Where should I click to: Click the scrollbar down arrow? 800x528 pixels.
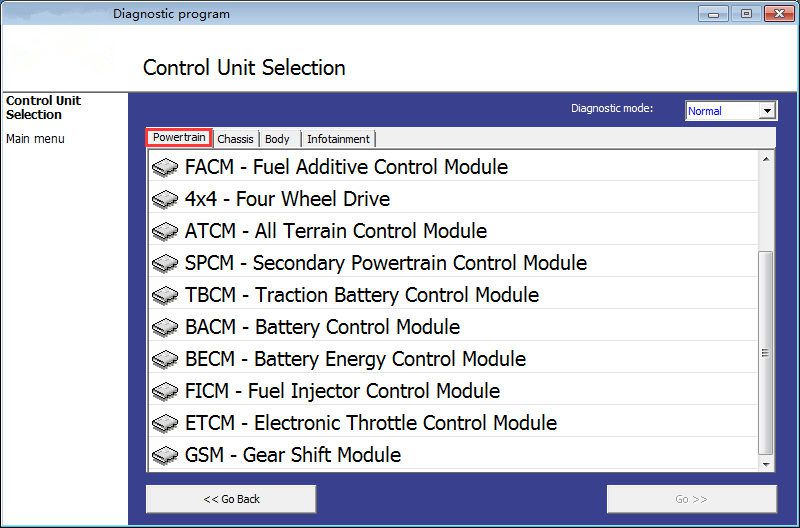click(766, 464)
